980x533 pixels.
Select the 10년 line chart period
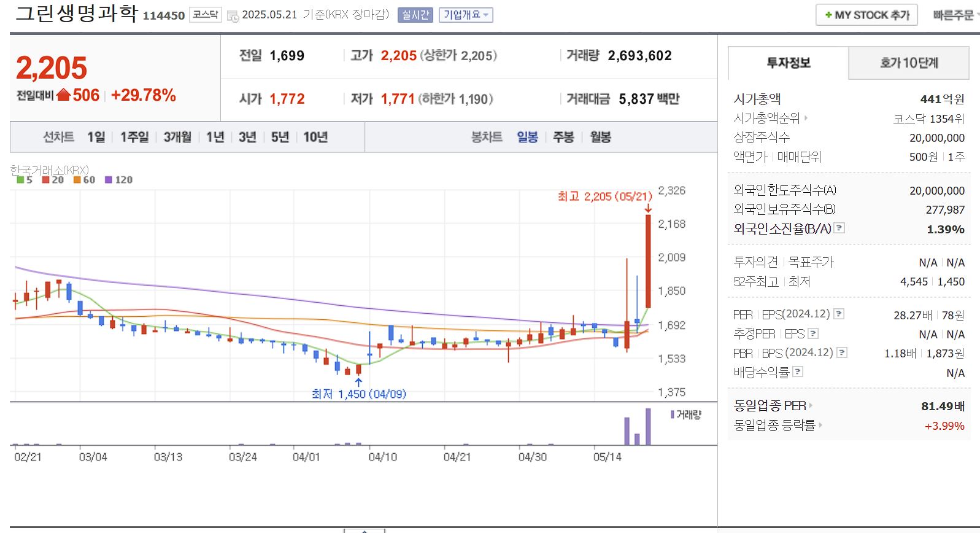coord(316,137)
